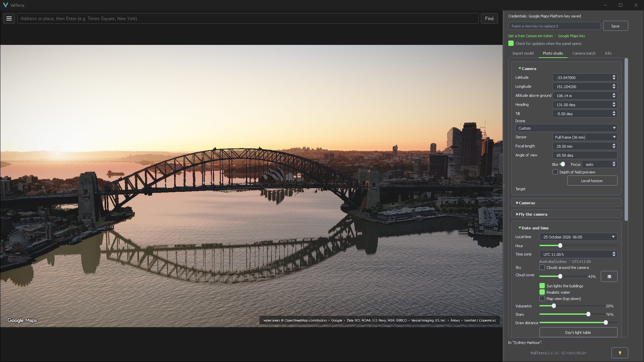Click the Latitude value field
Viewport: 644px width, 362px height.
click(585, 77)
